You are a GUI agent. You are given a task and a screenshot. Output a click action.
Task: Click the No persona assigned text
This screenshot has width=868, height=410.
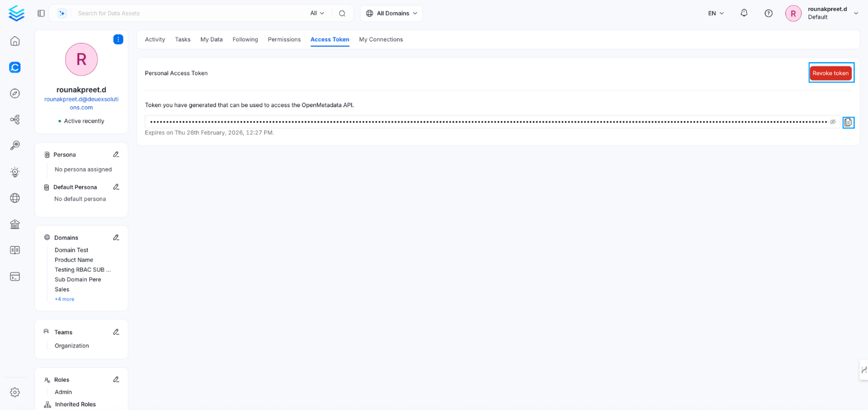tap(83, 170)
